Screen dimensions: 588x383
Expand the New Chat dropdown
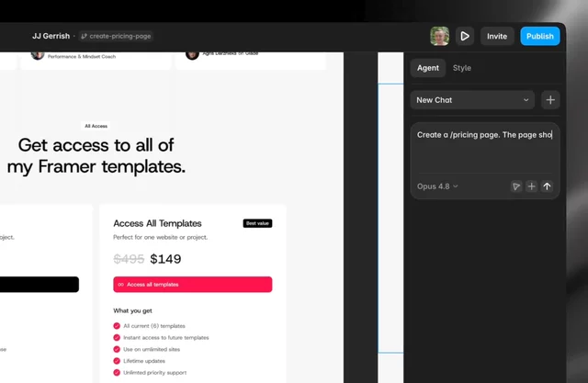coord(472,100)
